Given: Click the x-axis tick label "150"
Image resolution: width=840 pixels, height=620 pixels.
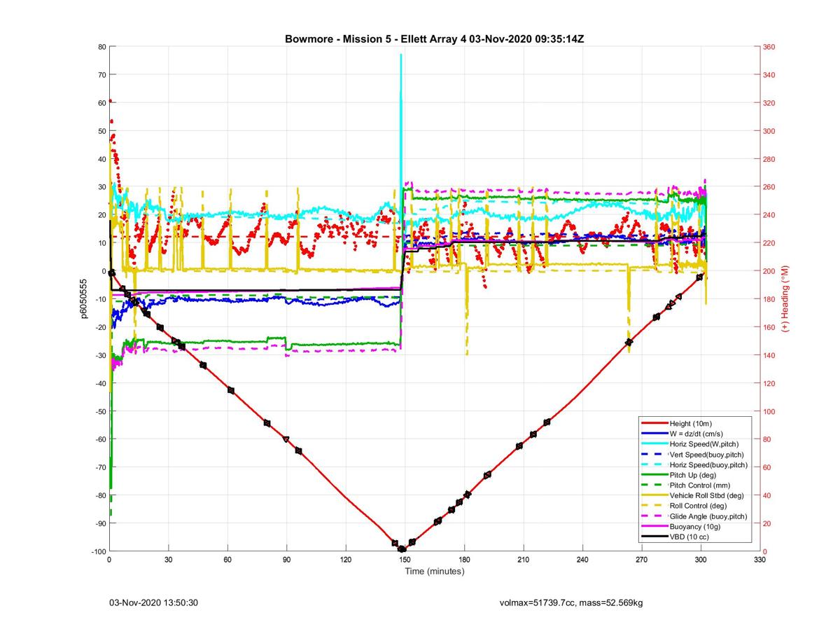Looking at the screenshot, I should (405, 560).
